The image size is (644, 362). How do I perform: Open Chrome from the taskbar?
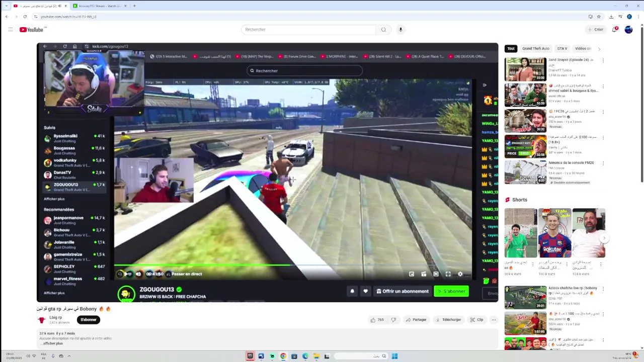[x=283, y=356]
